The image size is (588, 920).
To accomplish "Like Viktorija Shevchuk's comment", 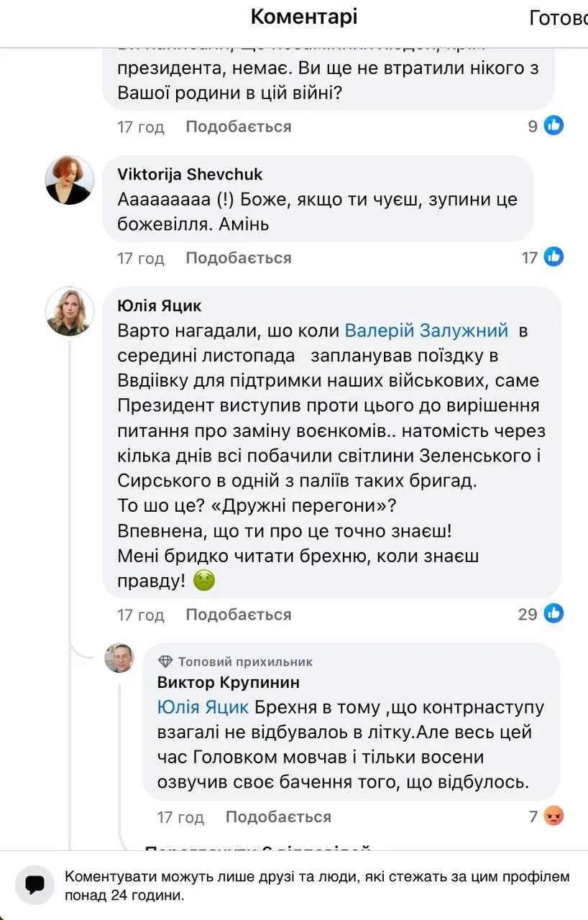I will (238, 257).
